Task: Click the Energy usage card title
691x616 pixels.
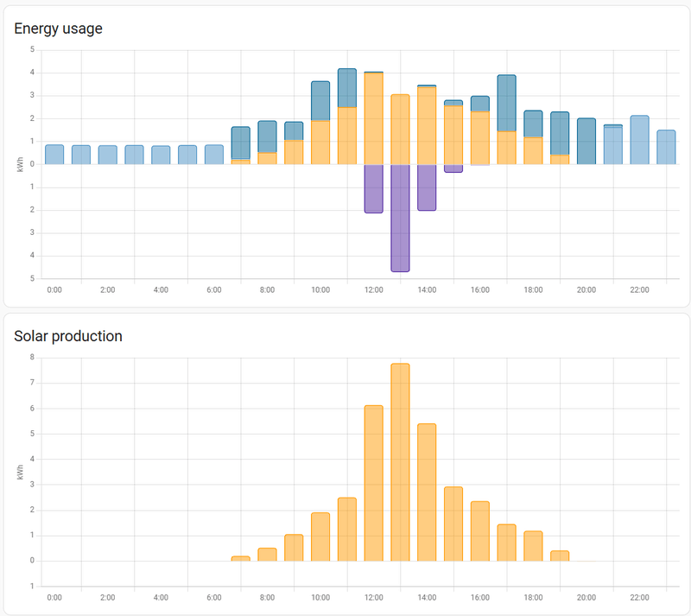Action: pyautogui.click(x=59, y=29)
